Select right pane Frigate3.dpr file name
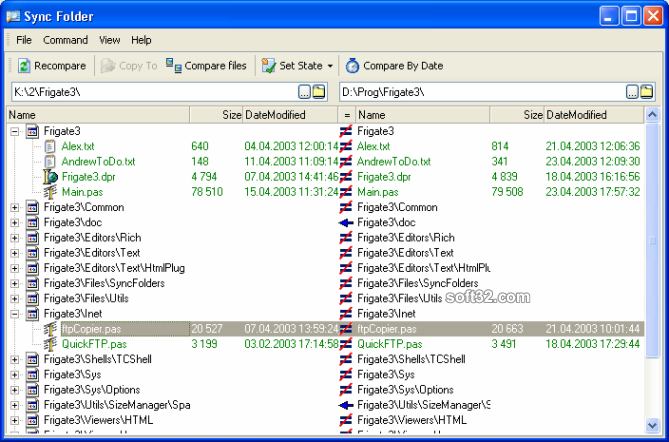This screenshot has height=442, width=669. [x=385, y=177]
